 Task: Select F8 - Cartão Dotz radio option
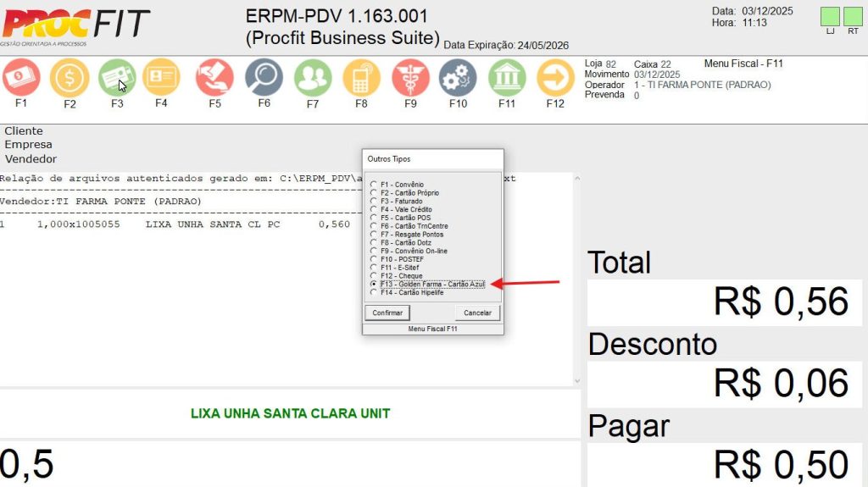click(374, 243)
